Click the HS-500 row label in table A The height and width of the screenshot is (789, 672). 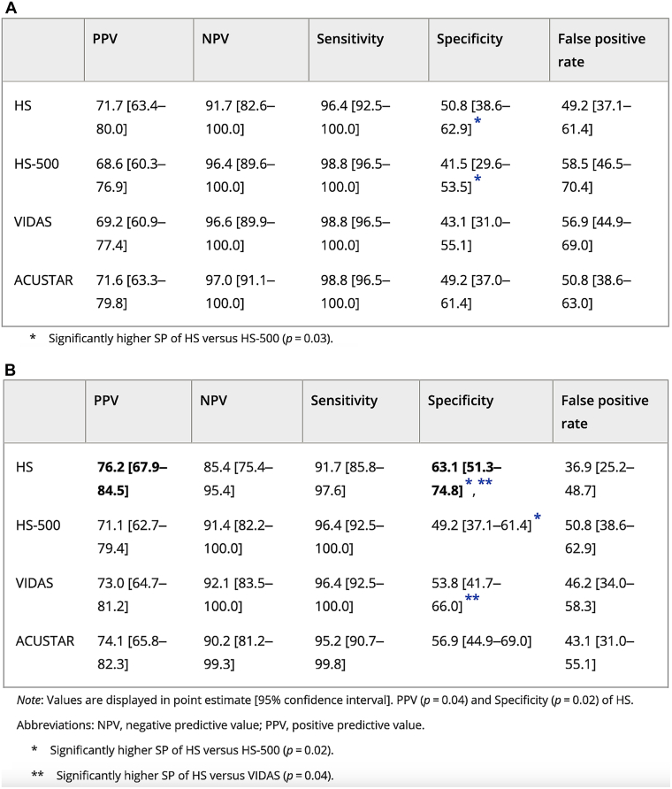tap(37, 164)
